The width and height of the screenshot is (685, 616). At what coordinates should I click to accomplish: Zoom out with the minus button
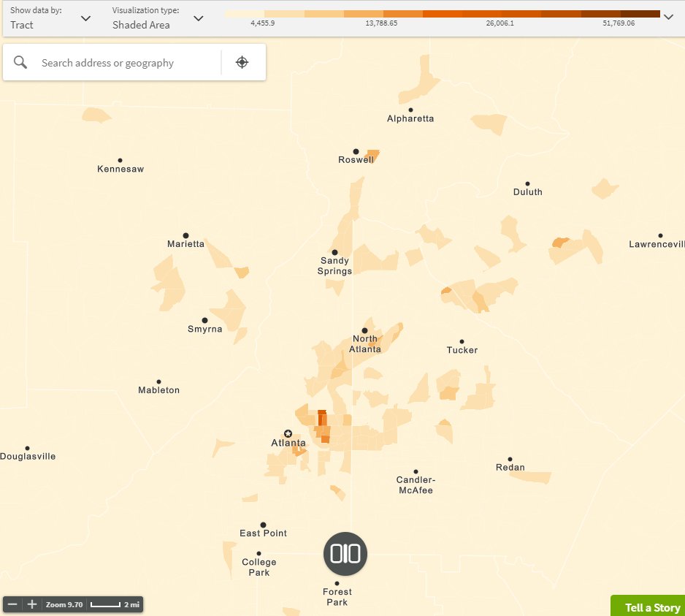(x=12, y=604)
